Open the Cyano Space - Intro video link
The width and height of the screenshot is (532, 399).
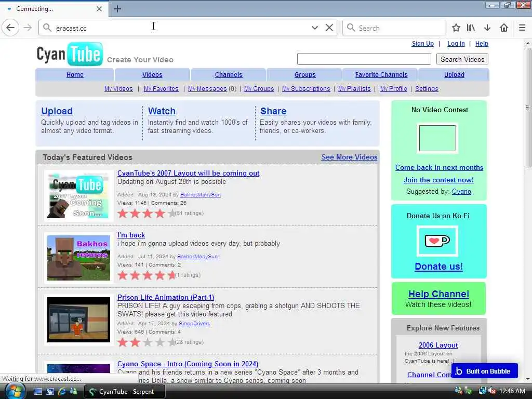click(188, 364)
